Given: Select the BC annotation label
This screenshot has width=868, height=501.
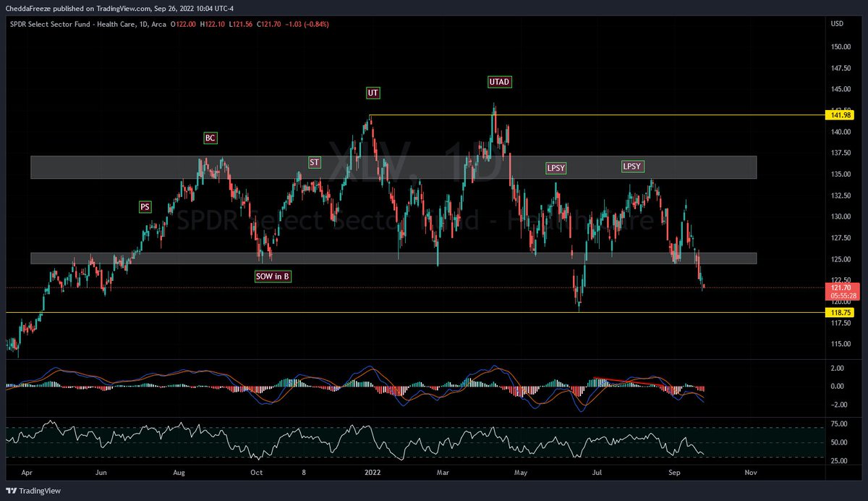Looking at the screenshot, I should pos(210,138).
